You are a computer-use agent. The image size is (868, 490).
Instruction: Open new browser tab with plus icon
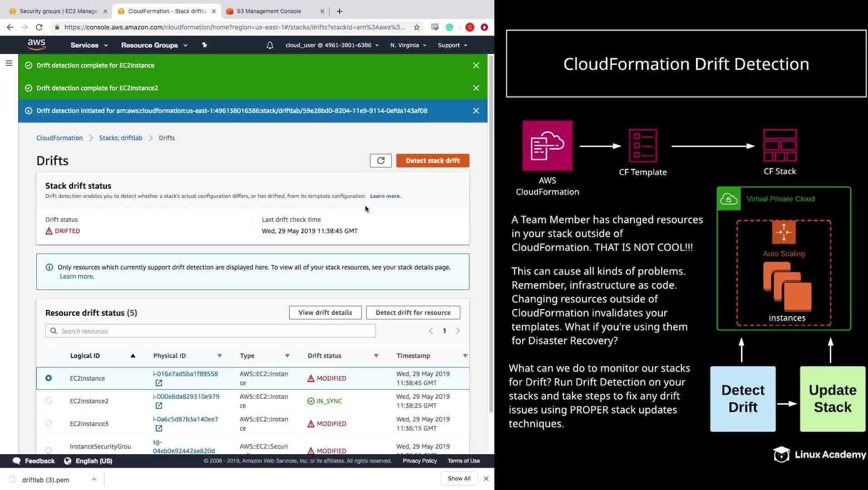(340, 11)
